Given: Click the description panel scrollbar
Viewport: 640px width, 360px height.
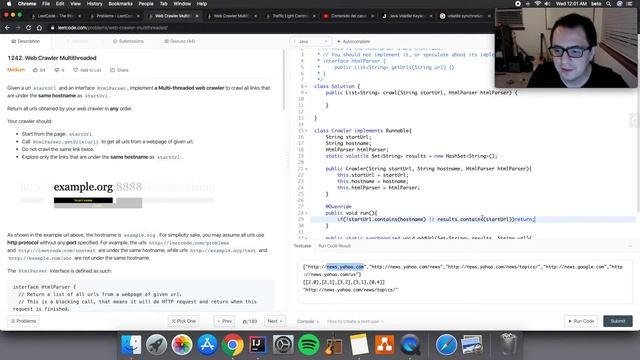Looking at the screenshot, I should tap(284, 80).
